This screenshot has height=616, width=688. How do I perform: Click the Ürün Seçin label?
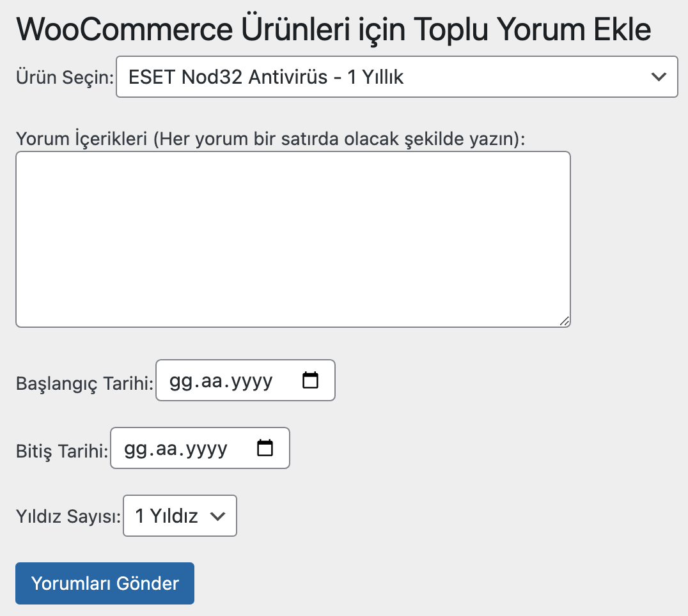pos(65,77)
